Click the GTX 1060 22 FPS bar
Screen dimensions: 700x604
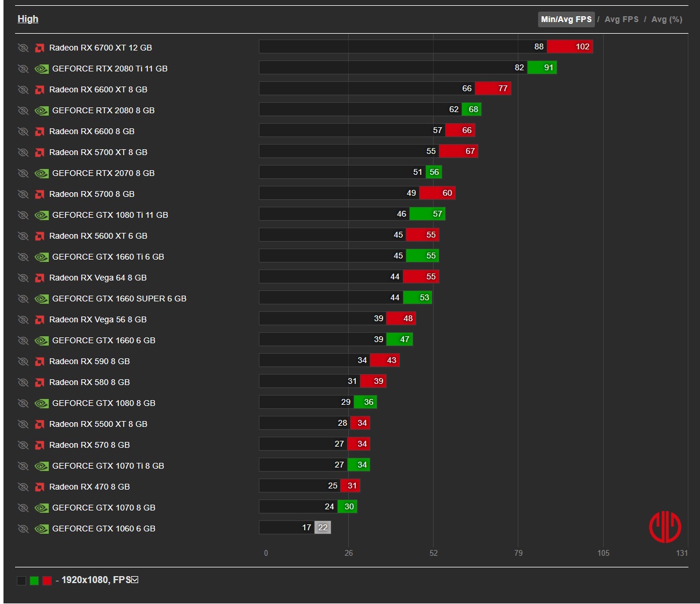click(x=323, y=527)
